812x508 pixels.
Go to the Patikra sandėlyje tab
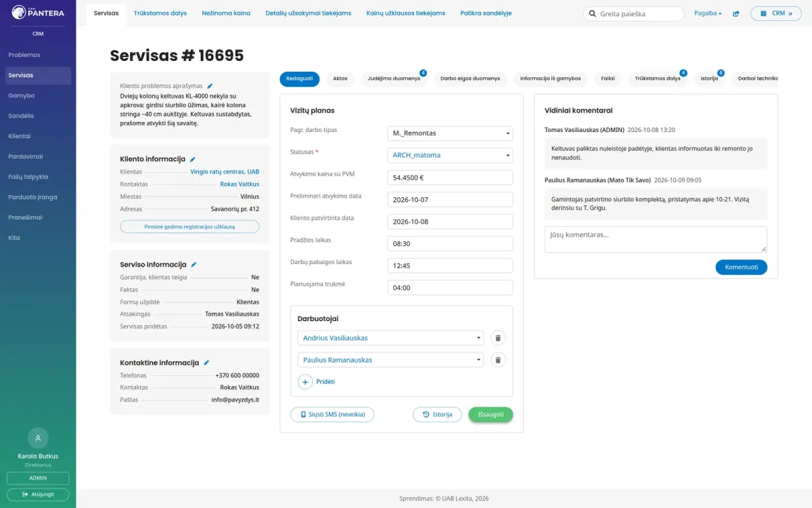[486, 14]
